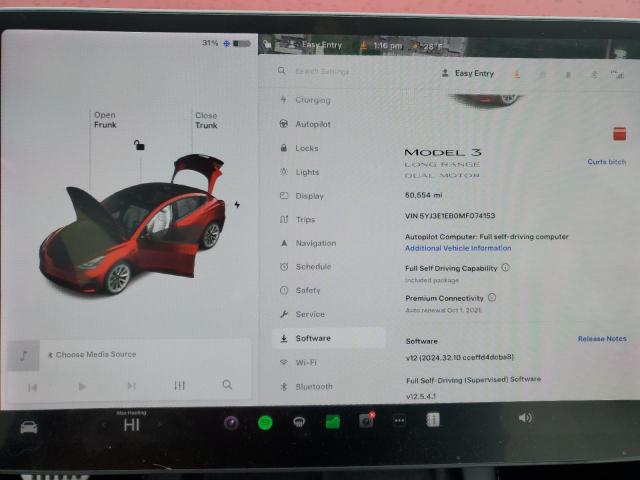Open the Release Notes link
640x480 pixels.
602,339
